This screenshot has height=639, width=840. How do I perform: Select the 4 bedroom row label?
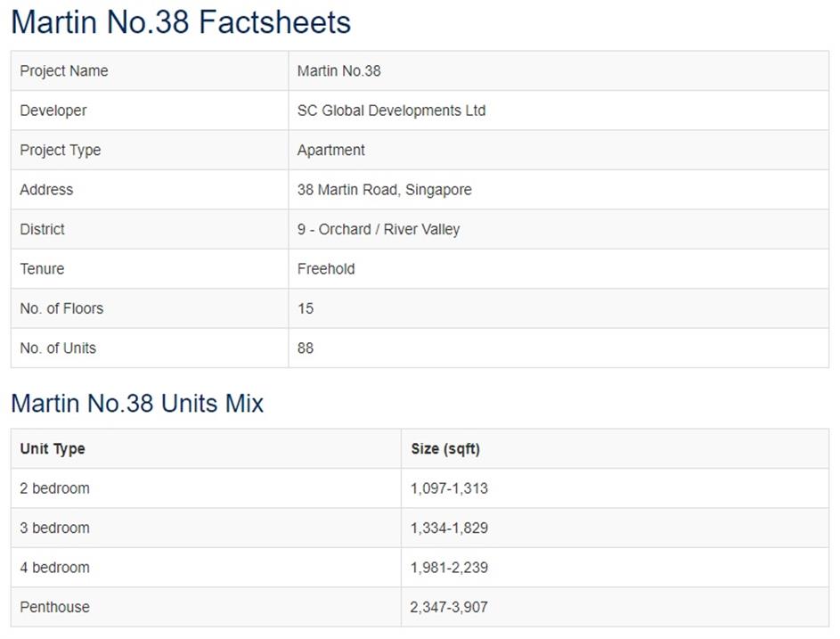click(x=54, y=568)
